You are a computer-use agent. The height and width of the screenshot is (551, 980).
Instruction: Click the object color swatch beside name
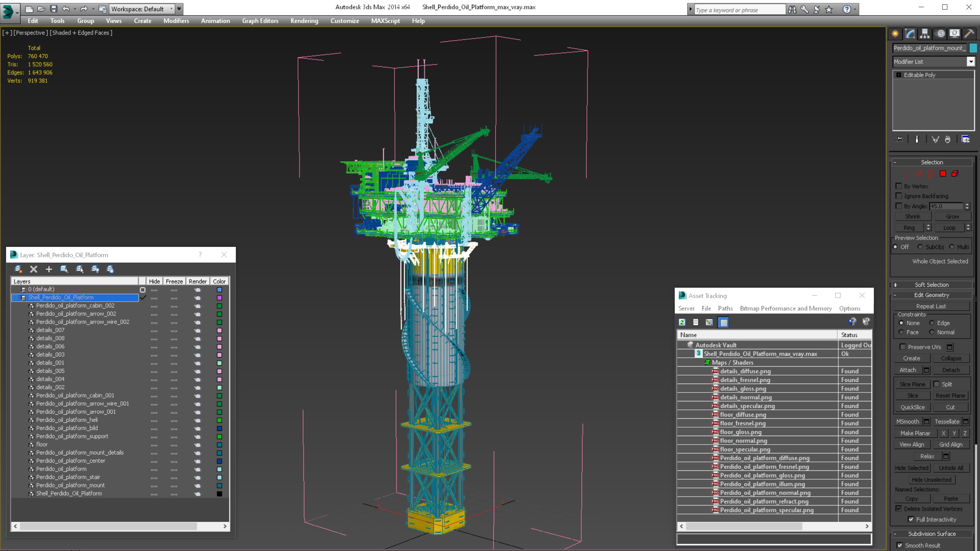(973, 48)
